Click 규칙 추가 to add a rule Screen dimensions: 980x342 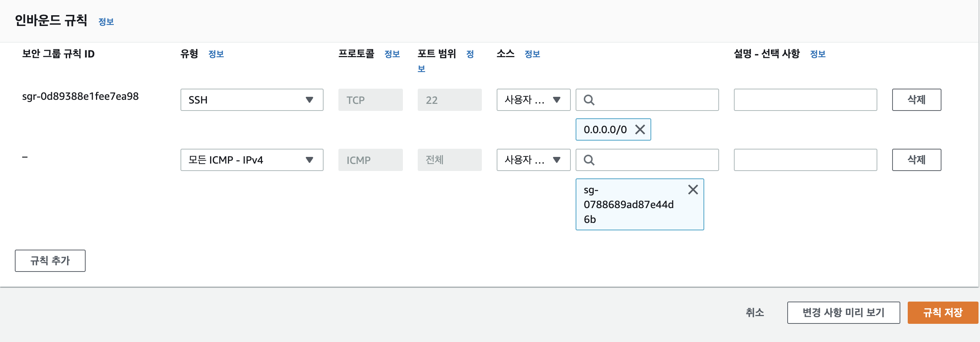tap(50, 260)
